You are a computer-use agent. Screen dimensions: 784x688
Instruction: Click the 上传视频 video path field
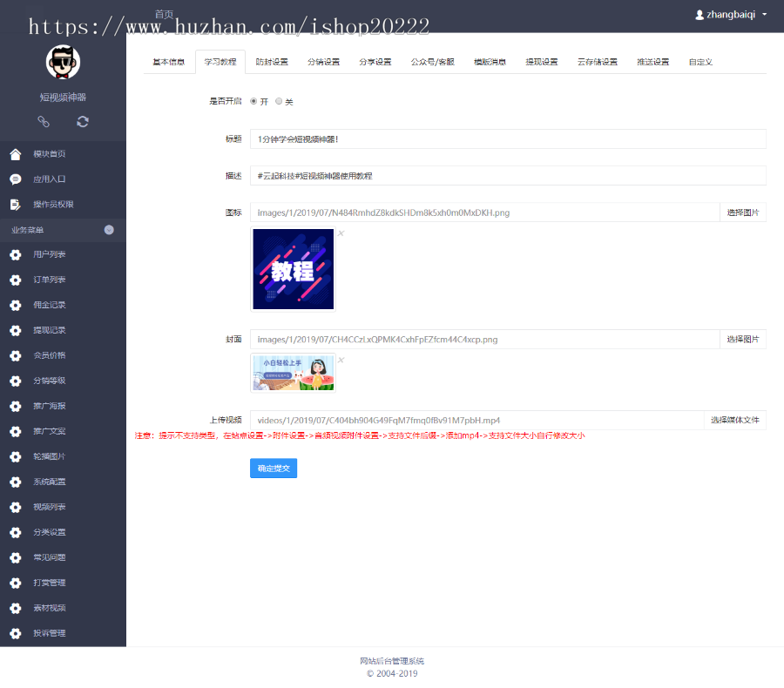476,420
